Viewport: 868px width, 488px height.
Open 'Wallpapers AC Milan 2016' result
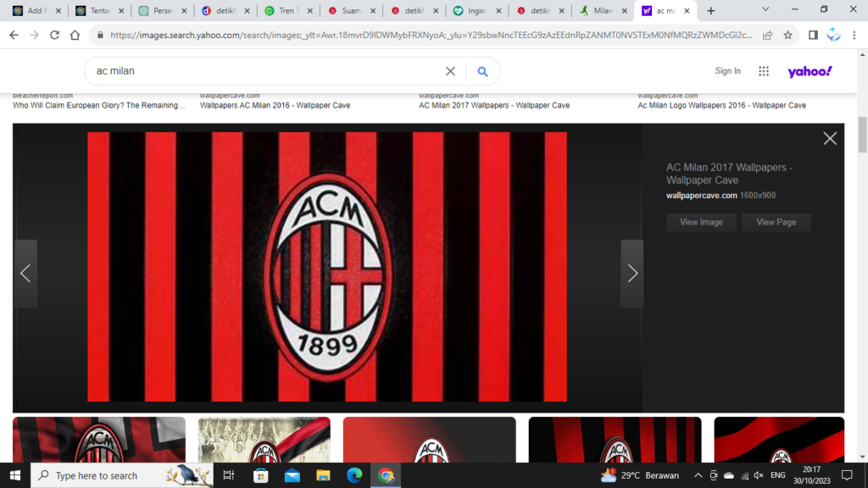pyautogui.click(x=275, y=105)
